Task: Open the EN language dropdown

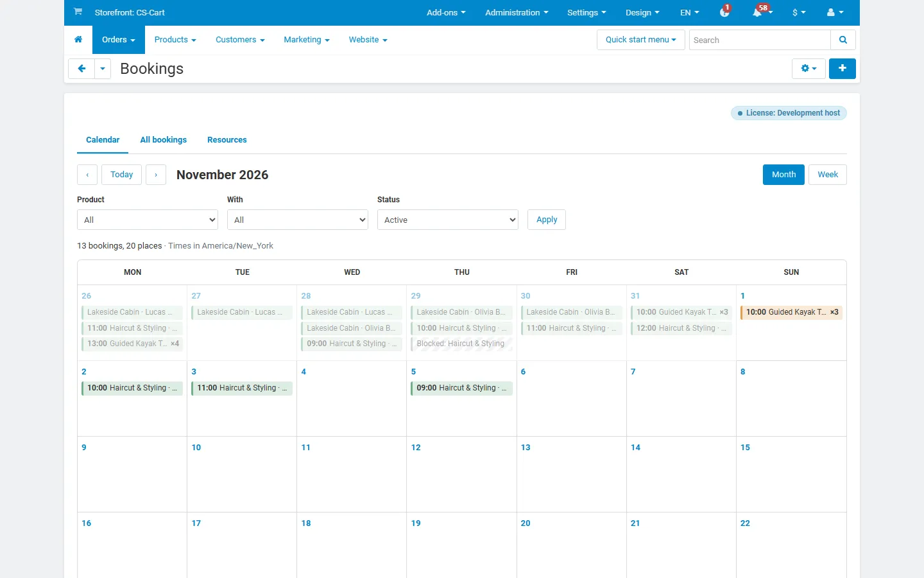Action: click(x=690, y=12)
